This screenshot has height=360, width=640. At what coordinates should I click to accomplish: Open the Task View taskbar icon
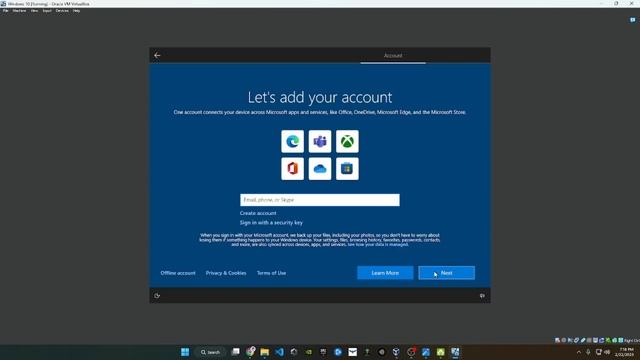point(236,352)
